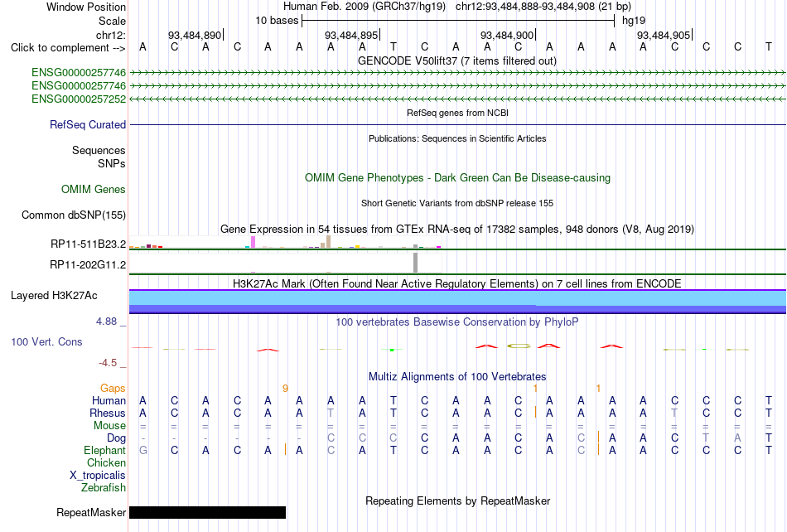The height and width of the screenshot is (532, 787).
Task: Click 'Short Genetic Variants from dbSNP' title
Action: pyautogui.click(x=457, y=203)
